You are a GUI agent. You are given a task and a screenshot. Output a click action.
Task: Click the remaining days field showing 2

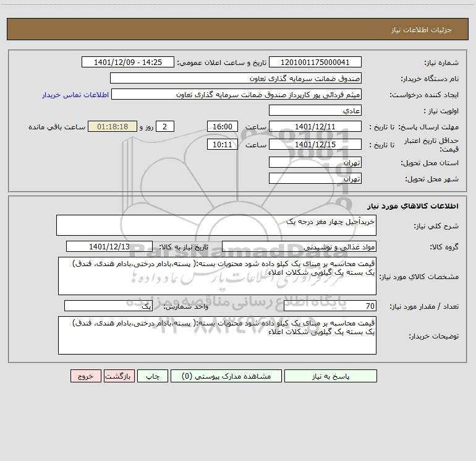(x=165, y=126)
